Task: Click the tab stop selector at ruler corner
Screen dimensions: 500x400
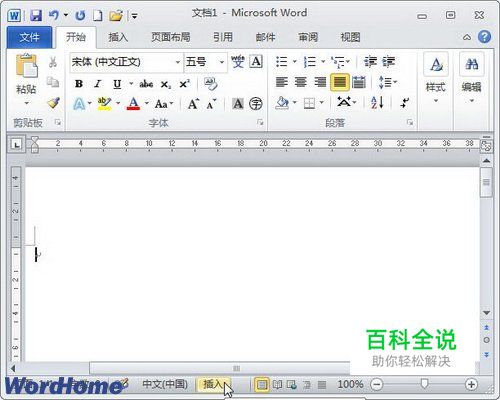Action: click(x=16, y=145)
